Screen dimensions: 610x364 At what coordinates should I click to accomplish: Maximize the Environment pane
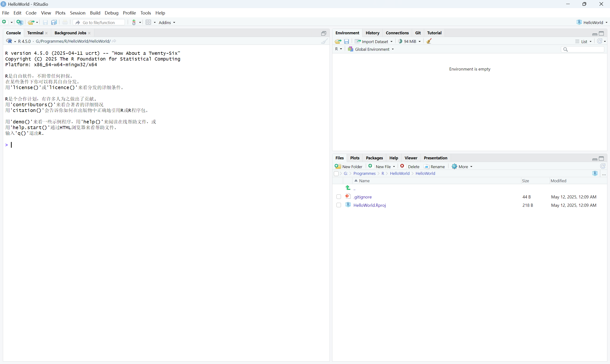coord(601,34)
